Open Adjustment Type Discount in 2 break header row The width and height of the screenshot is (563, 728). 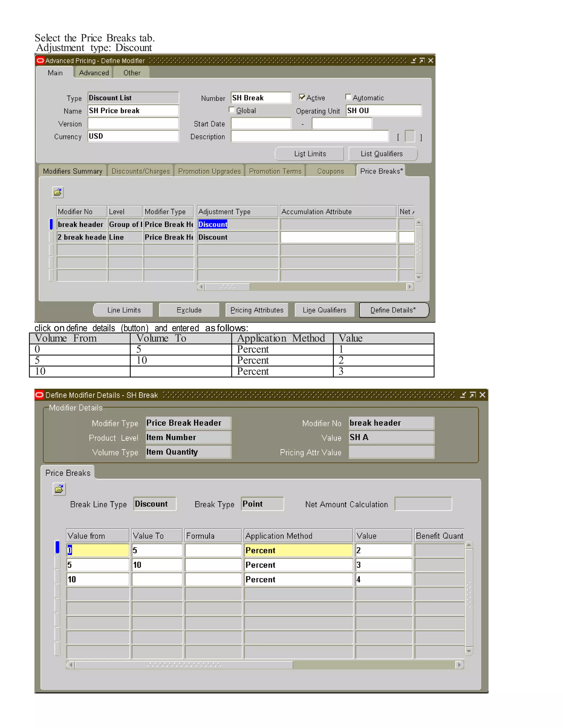pyautogui.click(x=238, y=237)
